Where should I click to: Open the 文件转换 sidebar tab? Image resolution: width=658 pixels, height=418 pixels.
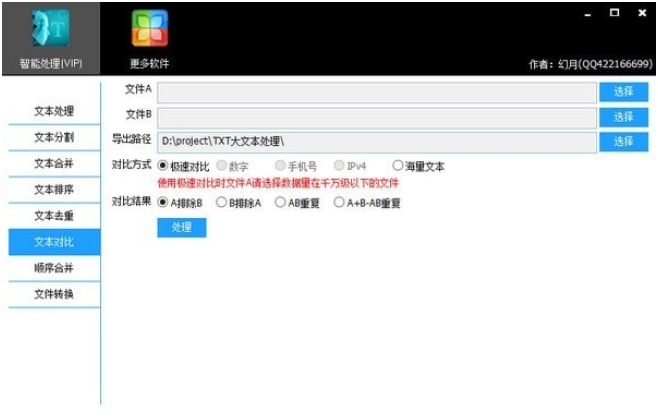click(x=54, y=294)
